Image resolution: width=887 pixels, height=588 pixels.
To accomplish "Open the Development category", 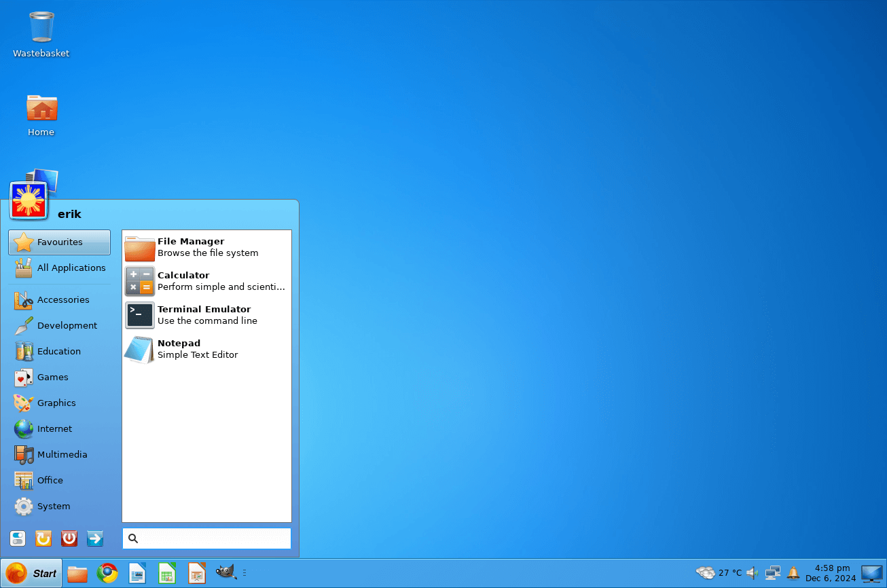I will [x=60, y=326].
